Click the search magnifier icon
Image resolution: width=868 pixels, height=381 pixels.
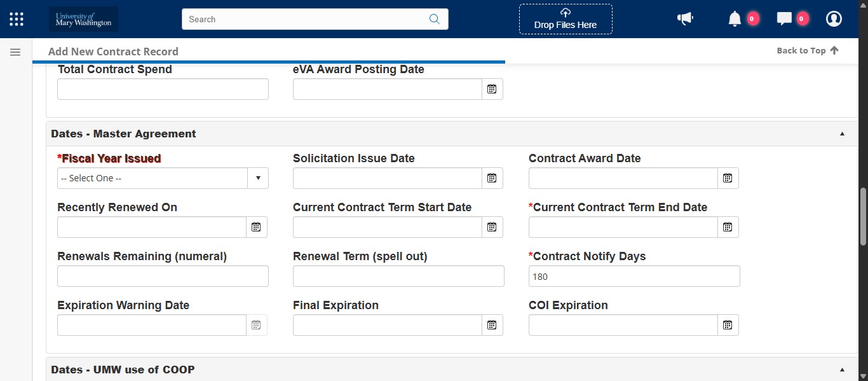(x=435, y=19)
